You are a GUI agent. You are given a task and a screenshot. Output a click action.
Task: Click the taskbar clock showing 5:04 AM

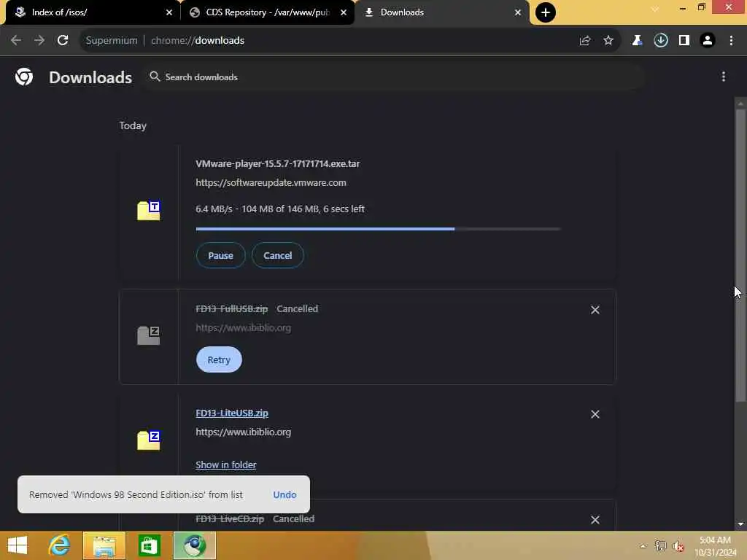[x=715, y=546]
